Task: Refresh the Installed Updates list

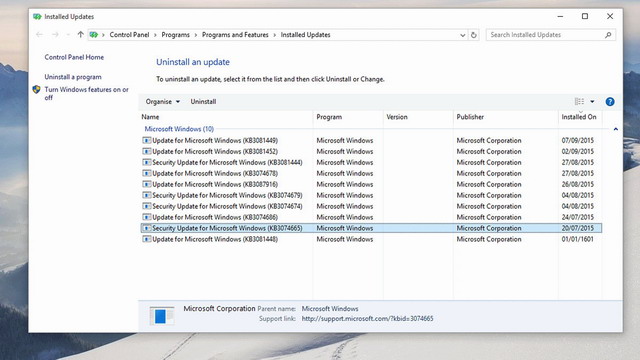Action: tap(473, 35)
